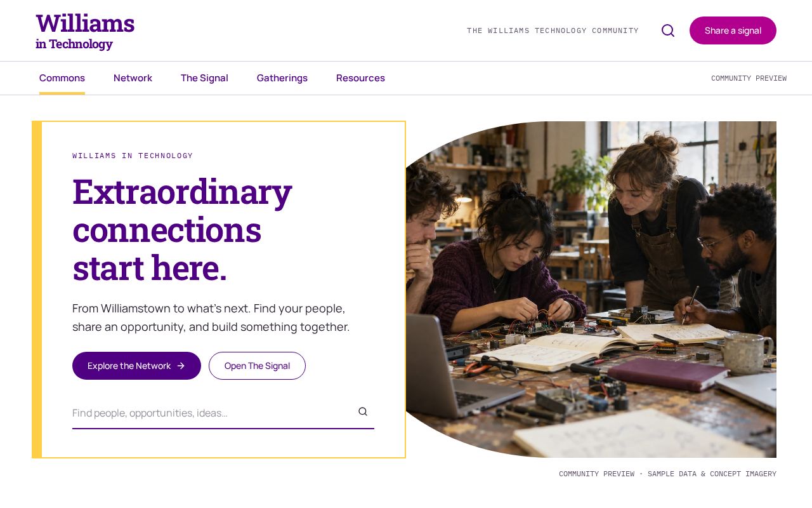Click the Community Preview label in navbar

coord(749,78)
